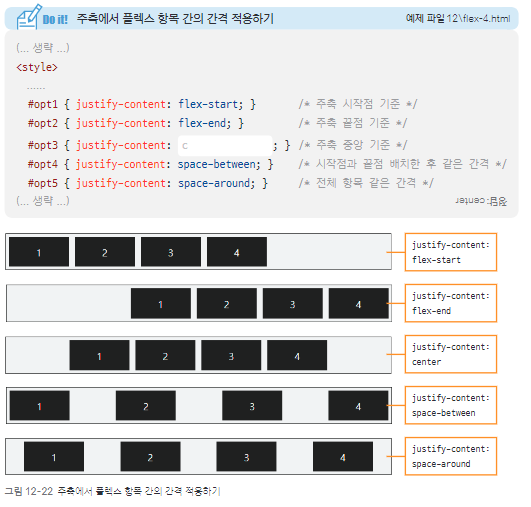531x507 pixels.
Task: Click the Do it! pencil note icon
Action: 29,17
